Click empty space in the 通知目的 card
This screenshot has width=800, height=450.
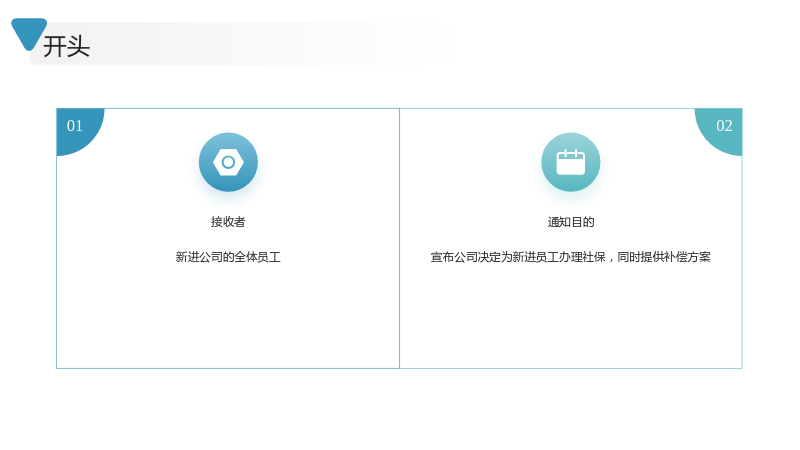(570, 316)
